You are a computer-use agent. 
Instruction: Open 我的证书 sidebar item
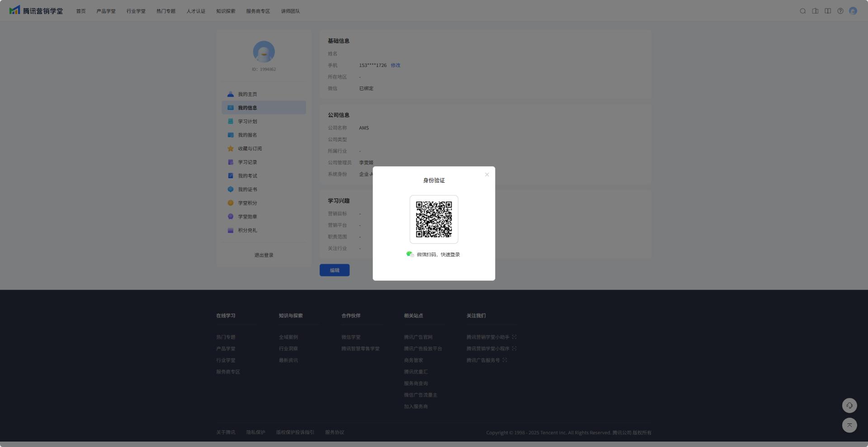[247, 190]
